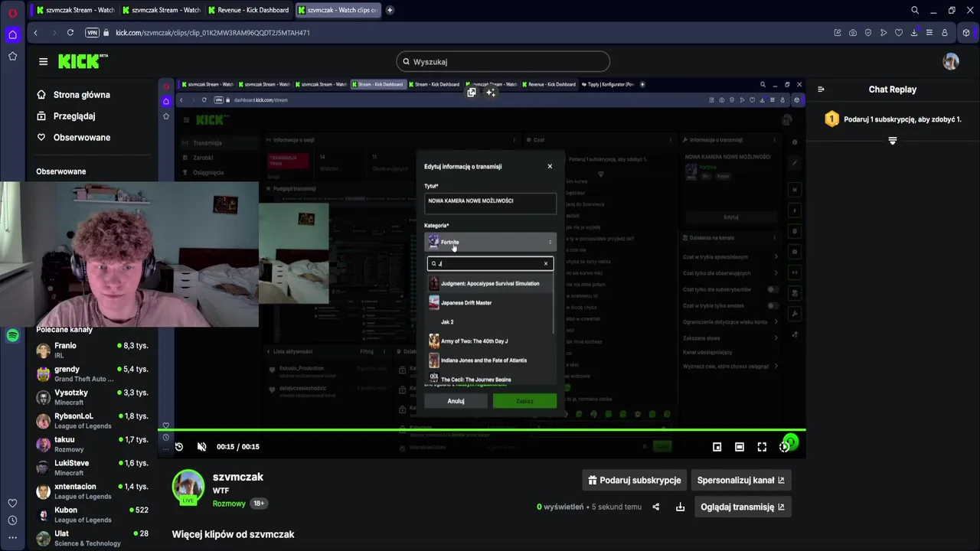Open Obserwowane in Kick sidebar
This screenshot has width=980, height=551.
tap(82, 138)
